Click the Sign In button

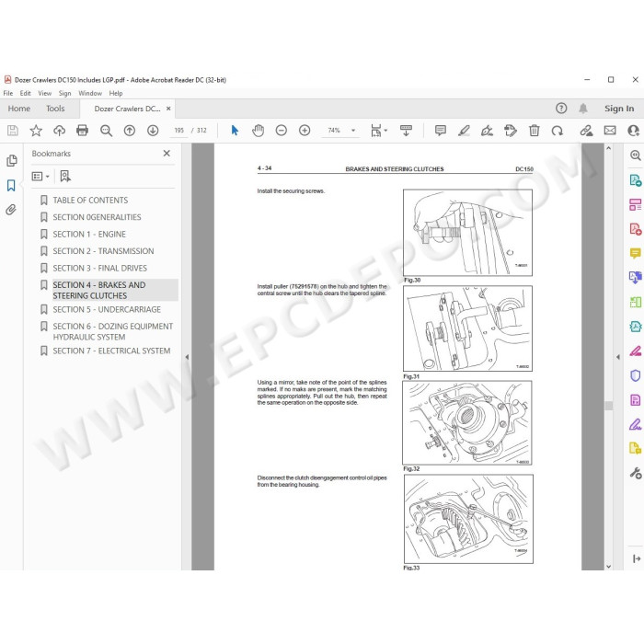pos(619,109)
